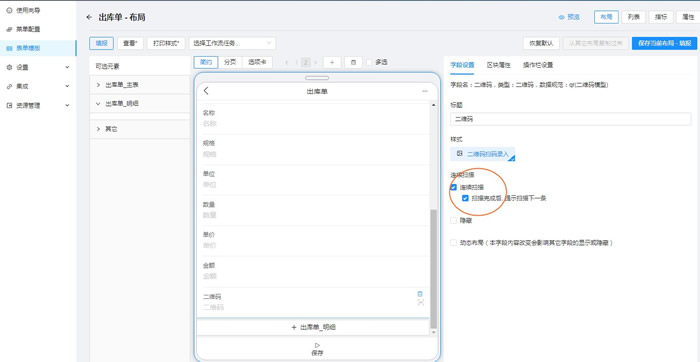Viewport: 700px width, 362px height.
Task: Click the 恢复默认 button
Action: (542, 43)
